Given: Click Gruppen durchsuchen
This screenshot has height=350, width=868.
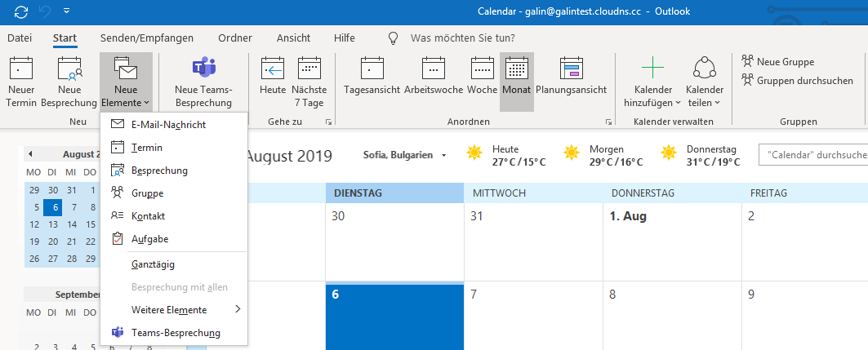Looking at the screenshot, I should (x=798, y=81).
